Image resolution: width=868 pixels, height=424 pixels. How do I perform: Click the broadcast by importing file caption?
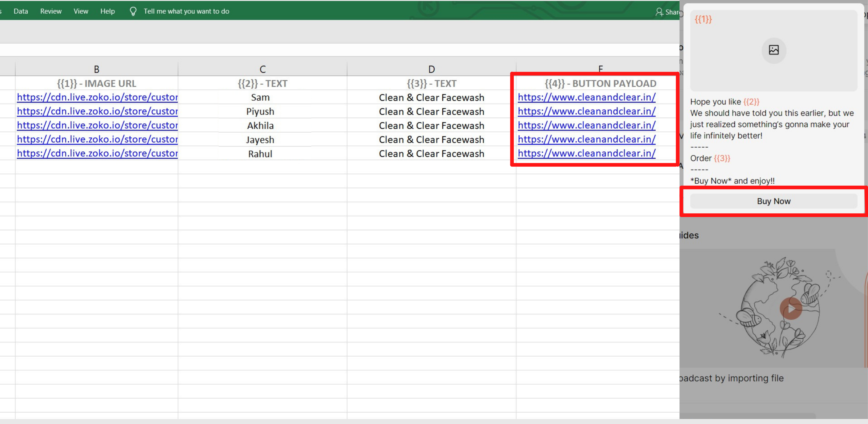(731, 378)
